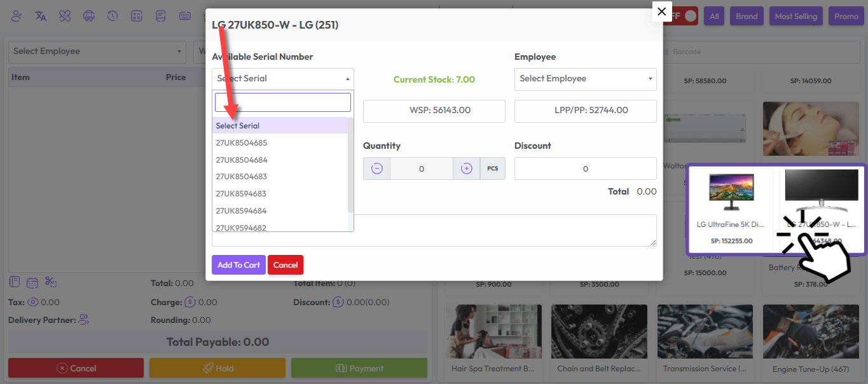The height and width of the screenshot is (384, 868).
Task: Click the cart Cancel button at the bottom
Action: coord(76,368)
